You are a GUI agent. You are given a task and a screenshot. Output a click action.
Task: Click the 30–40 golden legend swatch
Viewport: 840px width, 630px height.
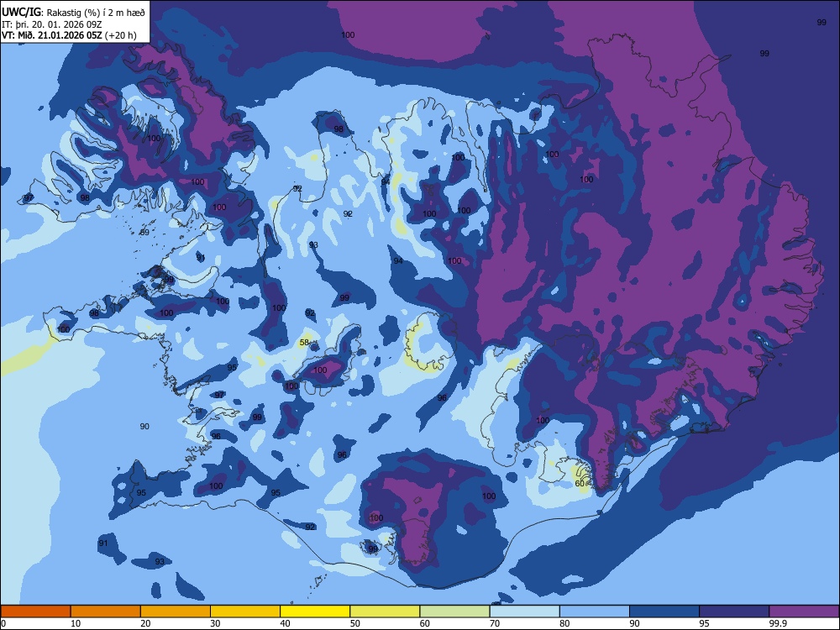(x=245, y=612)
